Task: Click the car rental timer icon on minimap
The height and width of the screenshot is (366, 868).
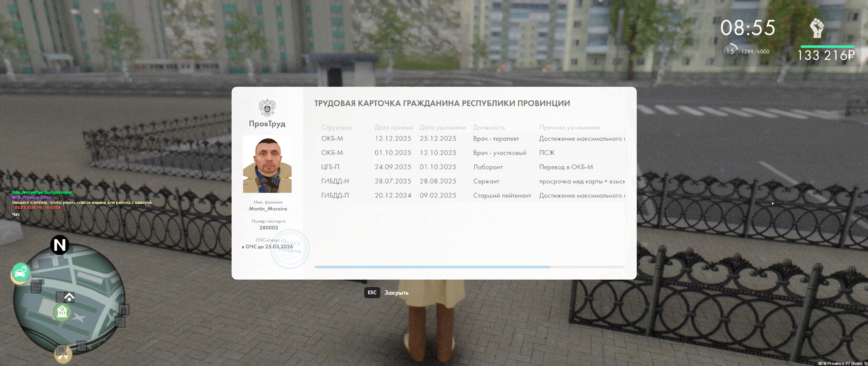Action: click(x=21, y=272)
